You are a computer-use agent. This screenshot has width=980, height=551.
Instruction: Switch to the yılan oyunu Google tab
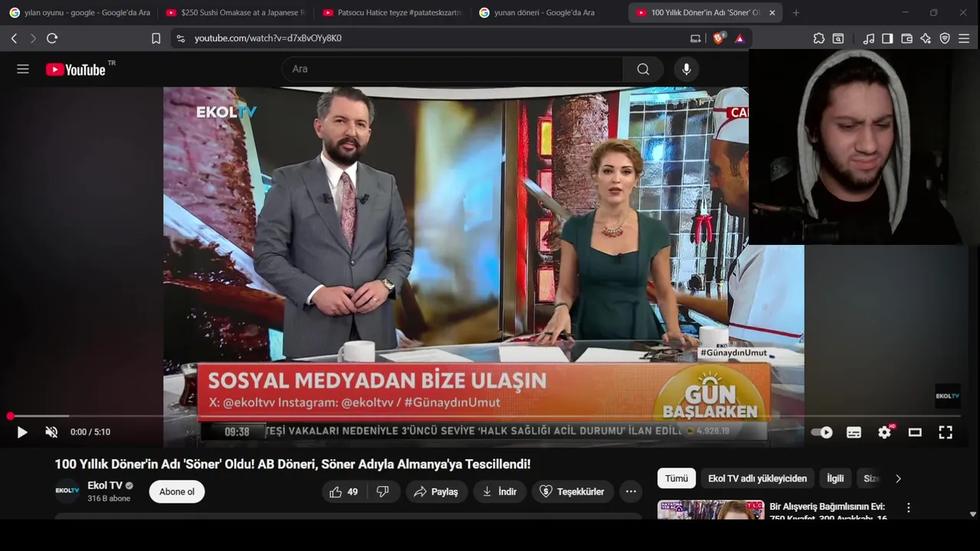(80, 13)
